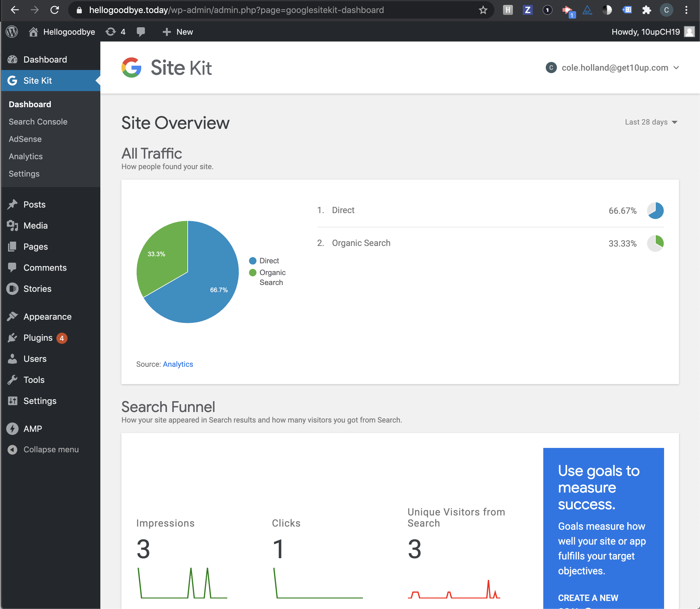Click the Organic Search legend color dot
The width and height of the screenshot is (700, 609).
(x=252, y=273)
